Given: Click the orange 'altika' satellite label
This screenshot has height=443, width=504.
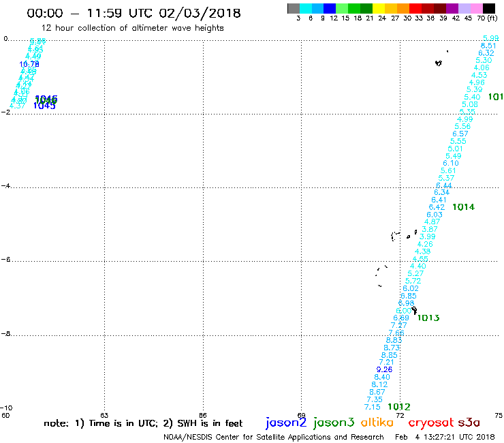Looking at the screenshot, I should (377, 422).
